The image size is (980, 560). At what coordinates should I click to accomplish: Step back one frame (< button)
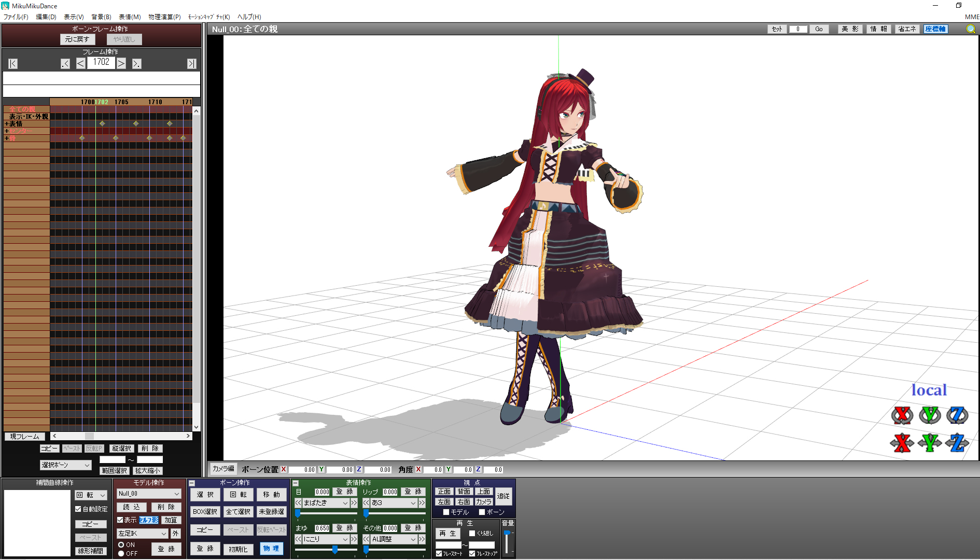(81, 63)
